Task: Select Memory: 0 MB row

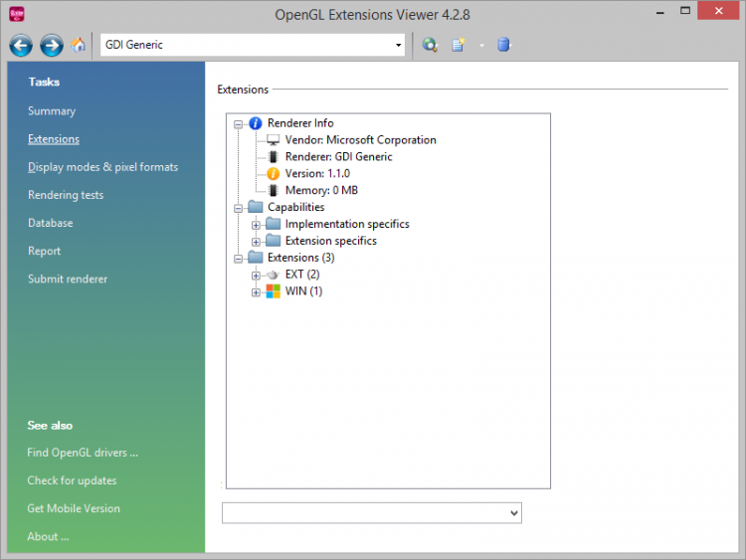Action: pyautogui.click(x=321, y=190)
